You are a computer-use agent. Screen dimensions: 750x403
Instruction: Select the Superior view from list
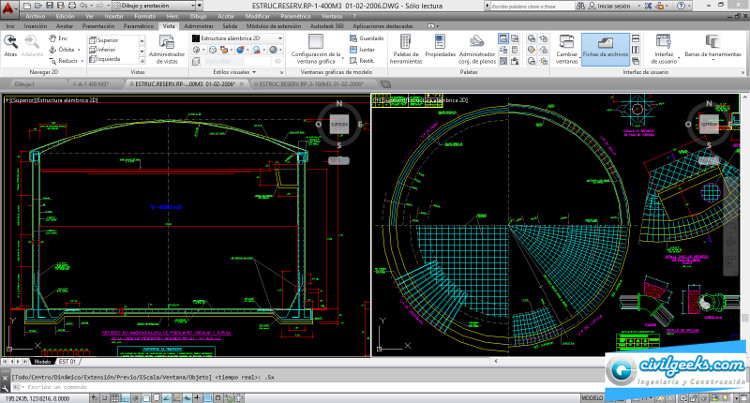click(108, 38)
